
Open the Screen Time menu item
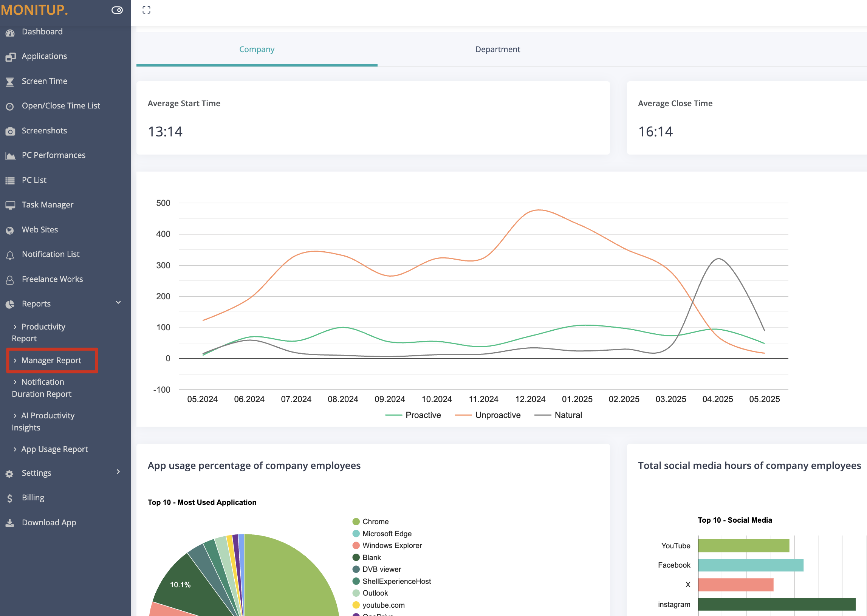click(x=44, y=81)
